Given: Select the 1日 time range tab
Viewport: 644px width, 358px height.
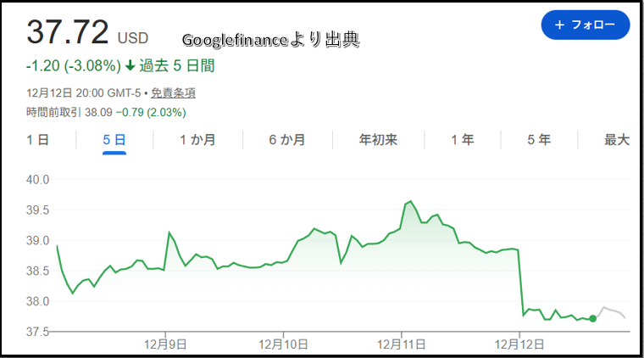Looking at the screenshot, I should point(37,140).
